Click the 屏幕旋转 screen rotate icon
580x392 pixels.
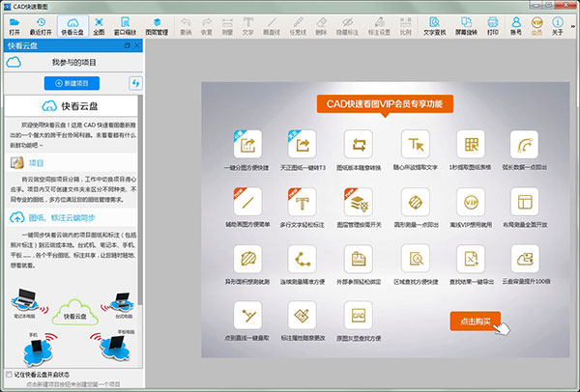coord(466,27)
